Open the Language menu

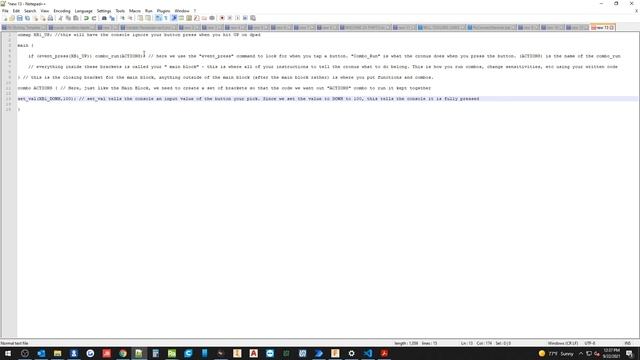point(83,11)
